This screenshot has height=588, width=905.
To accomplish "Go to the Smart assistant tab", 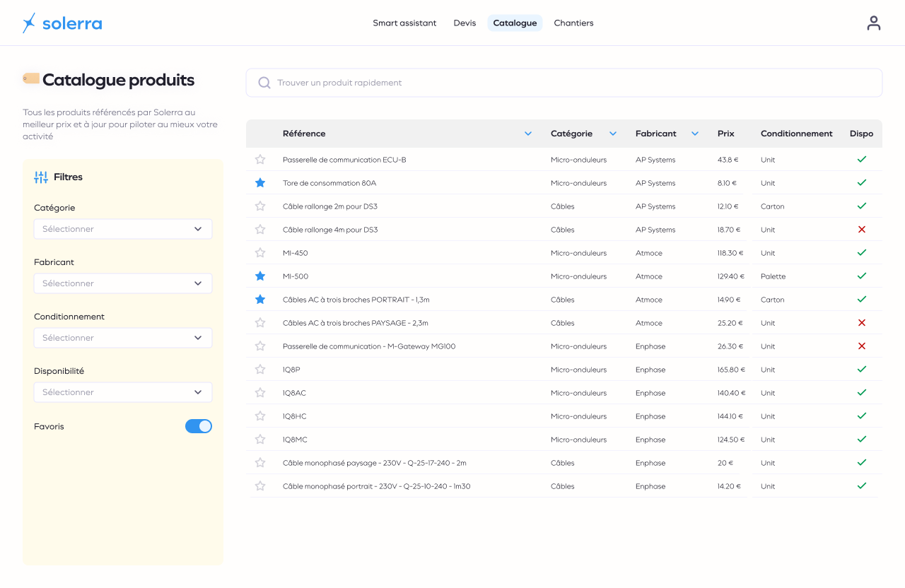I will [404, 23].
